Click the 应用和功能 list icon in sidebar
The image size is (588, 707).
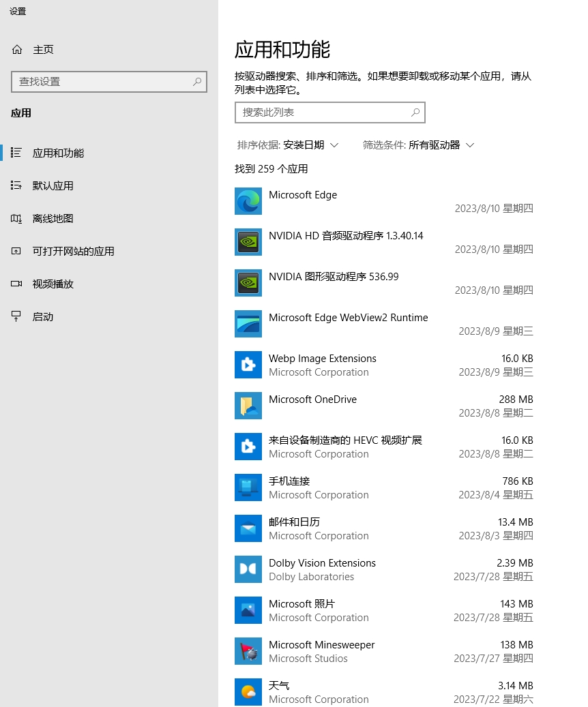coord(16,153)
